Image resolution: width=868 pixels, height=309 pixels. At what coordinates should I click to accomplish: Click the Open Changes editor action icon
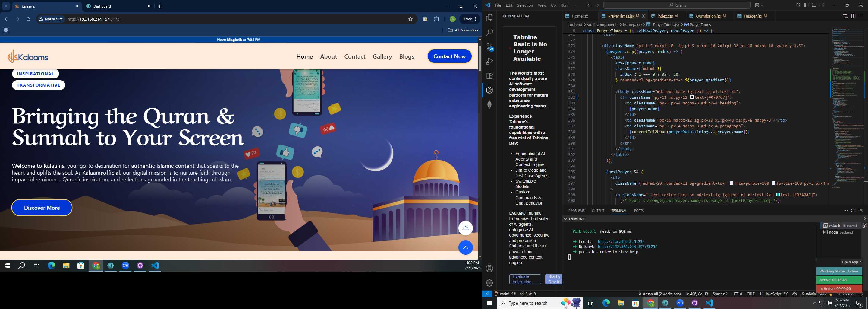pos(845,16)
